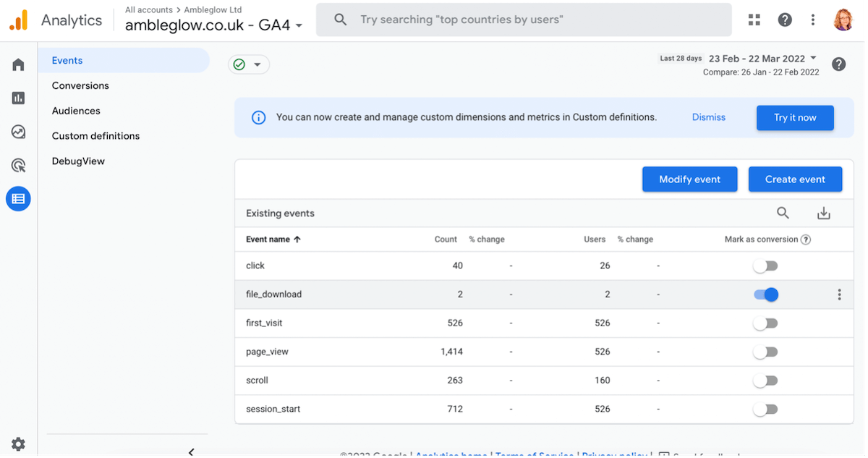Open Admin settings gear icon
868x458 pixels.
(18, 444)
